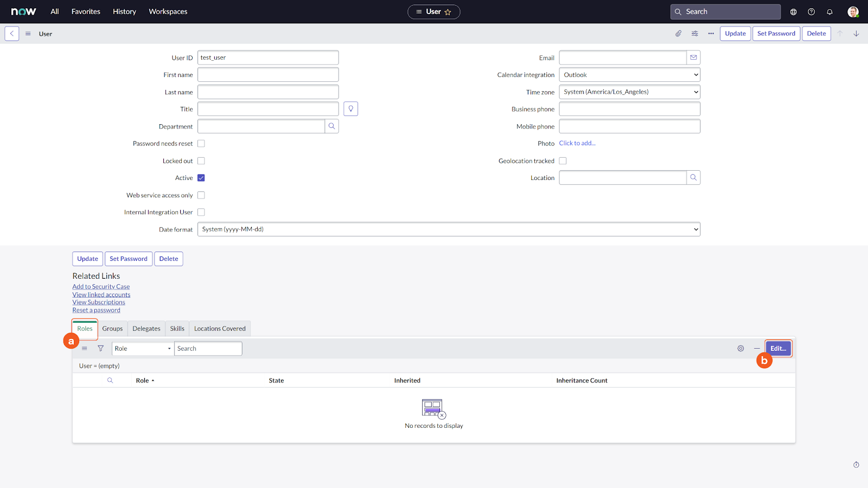Image resolution: width=868 pixels, height=488 pixels.
Task: Open the Favorites menu
Action: pyautogui.click(x=86, y=11)
